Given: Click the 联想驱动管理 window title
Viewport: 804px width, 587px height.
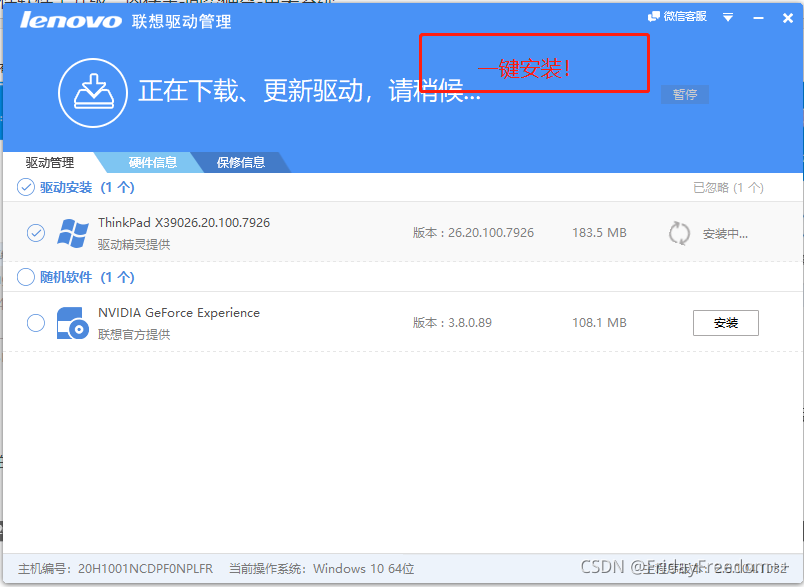Looking at the screenshot, I should click(x=182, y=22).
